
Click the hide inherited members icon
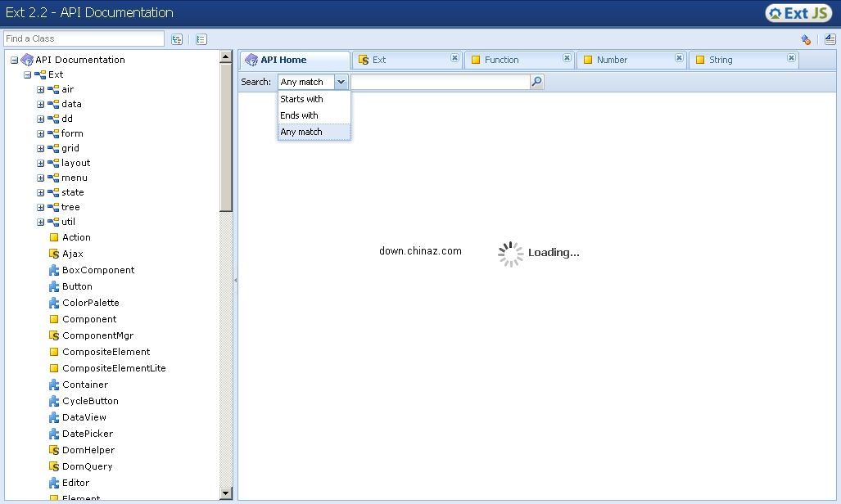pos(806,39)
